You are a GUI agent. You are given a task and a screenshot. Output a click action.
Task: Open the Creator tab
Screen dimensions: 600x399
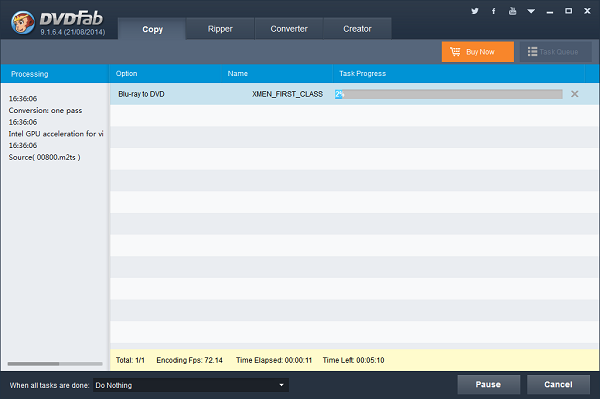point(357,29)
